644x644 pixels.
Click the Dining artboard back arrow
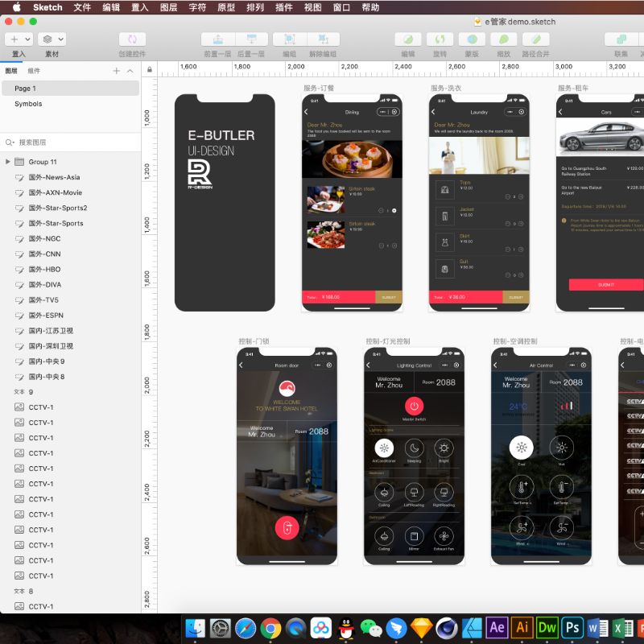pyautogui.click(x=306, y=112)
